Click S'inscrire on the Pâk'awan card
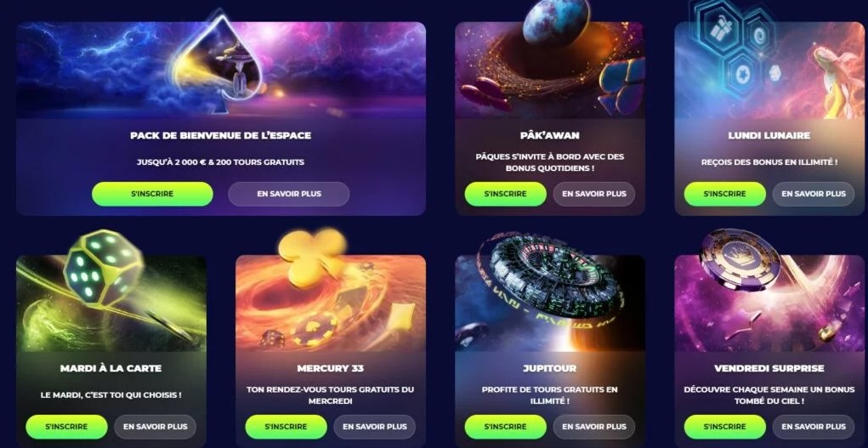 tap(505, 194)
